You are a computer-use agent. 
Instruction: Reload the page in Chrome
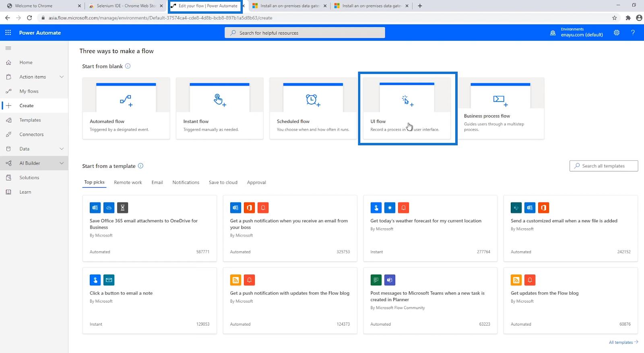pyautogui.click(x=29, y=18)
